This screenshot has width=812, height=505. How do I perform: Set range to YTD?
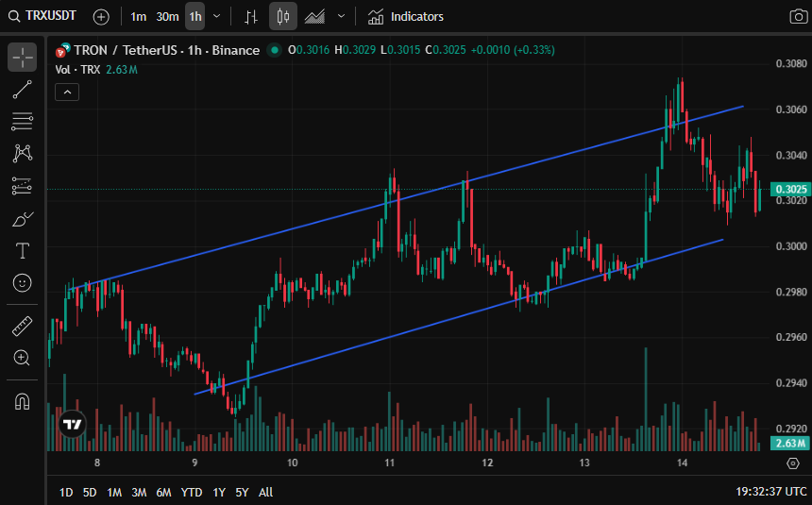191,492
